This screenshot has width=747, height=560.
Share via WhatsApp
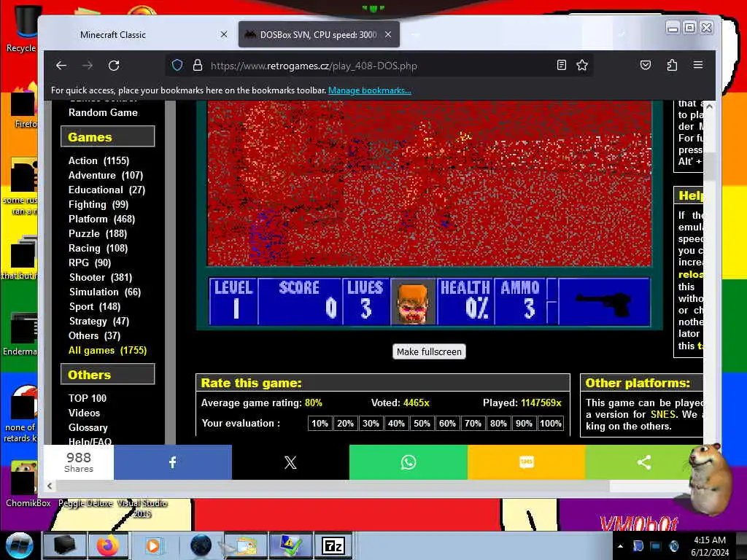pos(409,462)
